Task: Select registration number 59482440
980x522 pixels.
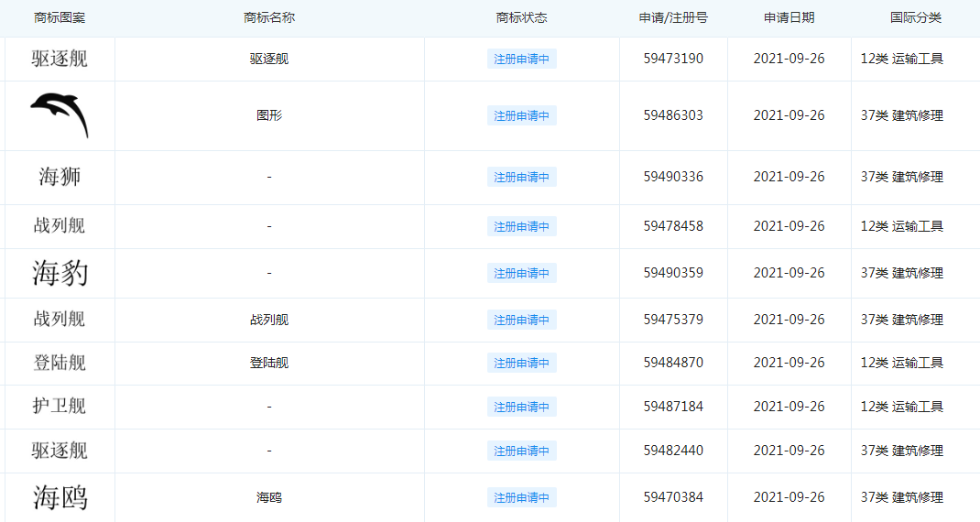Action: [x=673, y=450]
